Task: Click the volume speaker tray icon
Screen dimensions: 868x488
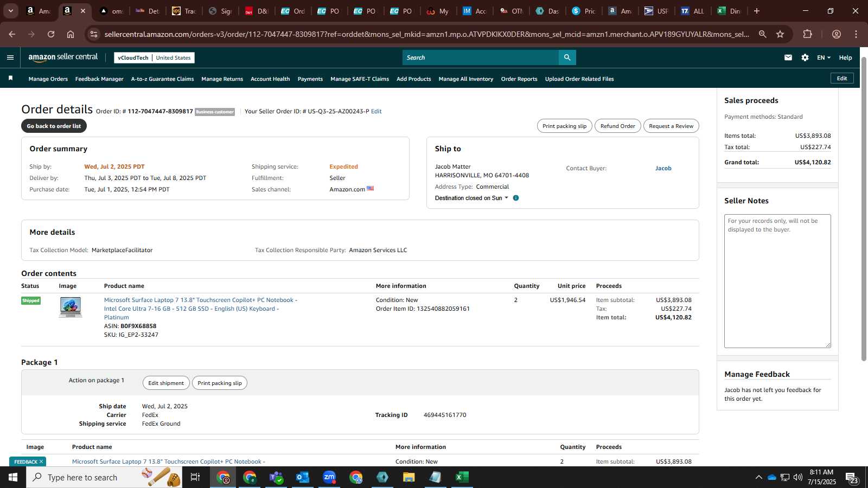Action: tap(797, 477)
